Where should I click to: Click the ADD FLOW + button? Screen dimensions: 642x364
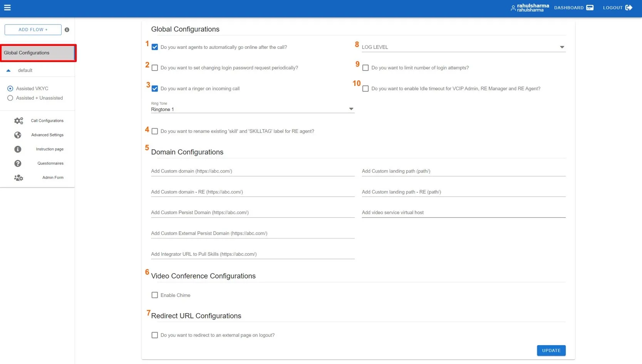coord(33,30)
